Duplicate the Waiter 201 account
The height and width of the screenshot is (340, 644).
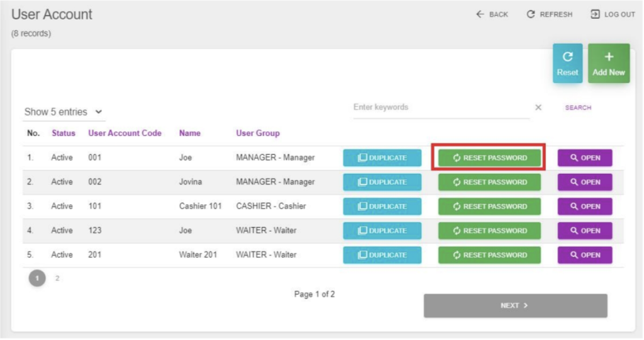(382, 255)
